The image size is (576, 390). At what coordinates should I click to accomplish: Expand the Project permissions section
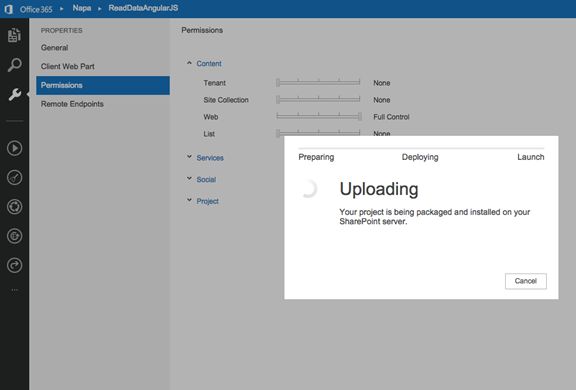189,200
